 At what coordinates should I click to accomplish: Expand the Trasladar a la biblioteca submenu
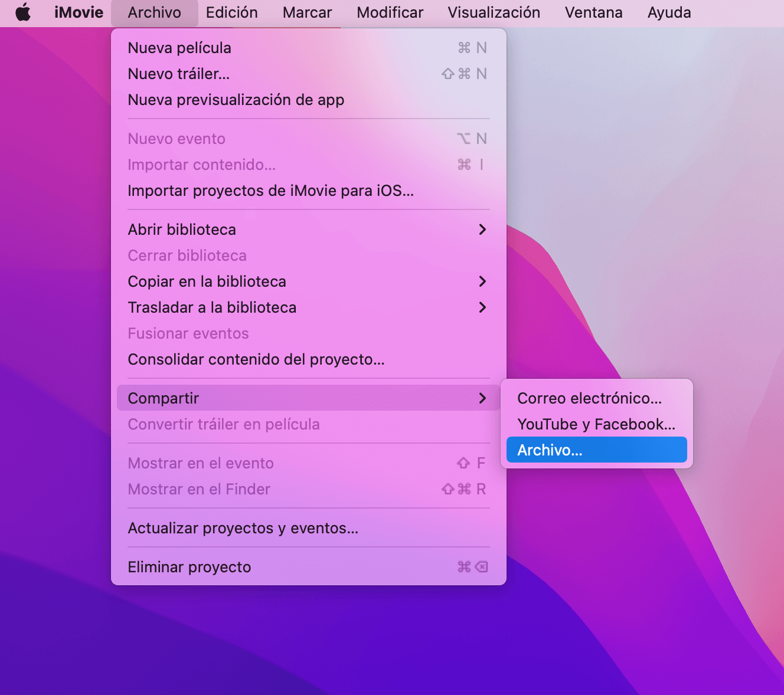click(x=483, y=307)
